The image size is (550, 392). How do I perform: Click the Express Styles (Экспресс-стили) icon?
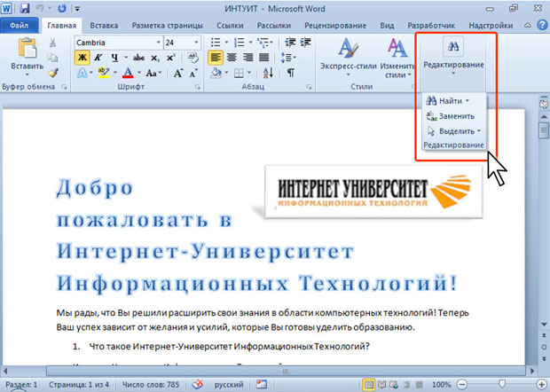pos(348,48)
